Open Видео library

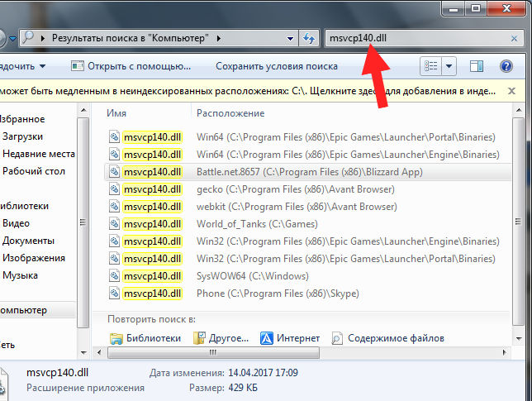click(16, 223)
